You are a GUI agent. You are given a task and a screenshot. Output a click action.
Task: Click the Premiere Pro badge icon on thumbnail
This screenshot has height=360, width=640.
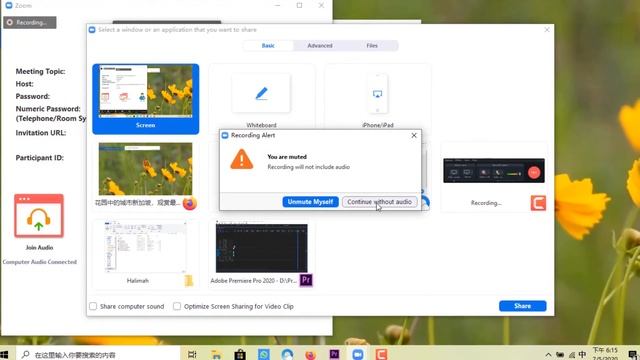point(306,280)
